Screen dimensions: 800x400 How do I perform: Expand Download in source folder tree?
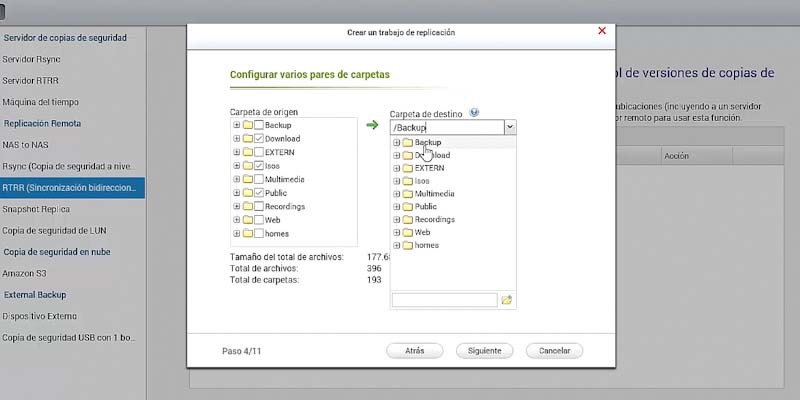(x=237, y=139)
